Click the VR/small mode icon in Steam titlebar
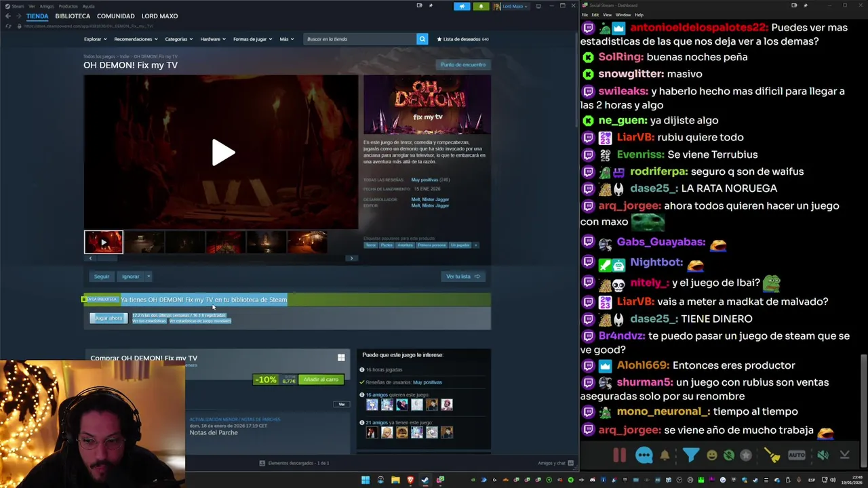 pyautogui.click(x=419, y=5)
